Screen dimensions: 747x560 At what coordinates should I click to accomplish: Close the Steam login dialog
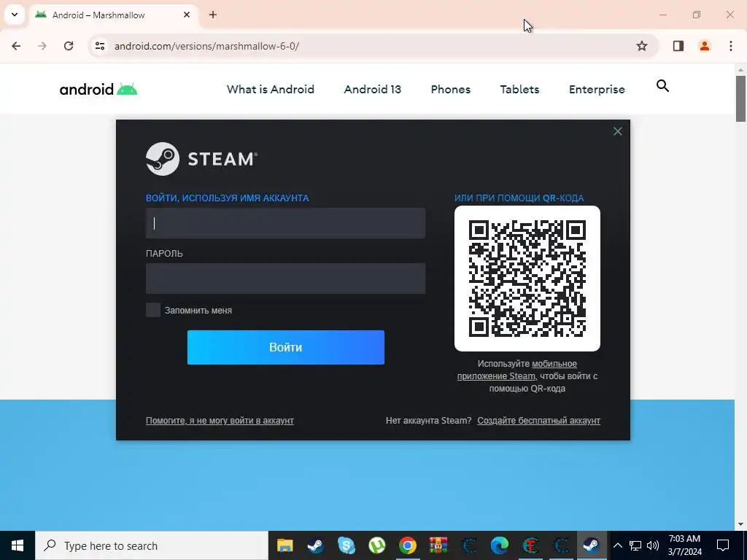[617, 131]
